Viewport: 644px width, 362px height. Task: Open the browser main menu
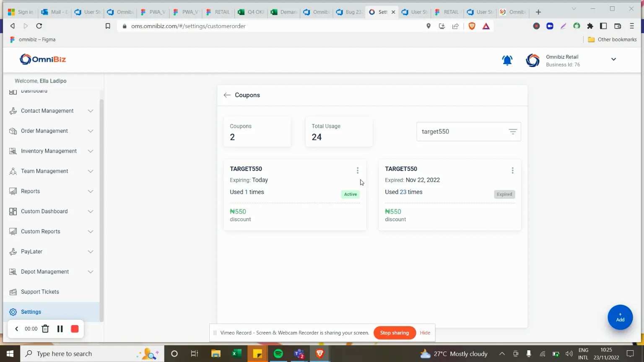(632, 26)
